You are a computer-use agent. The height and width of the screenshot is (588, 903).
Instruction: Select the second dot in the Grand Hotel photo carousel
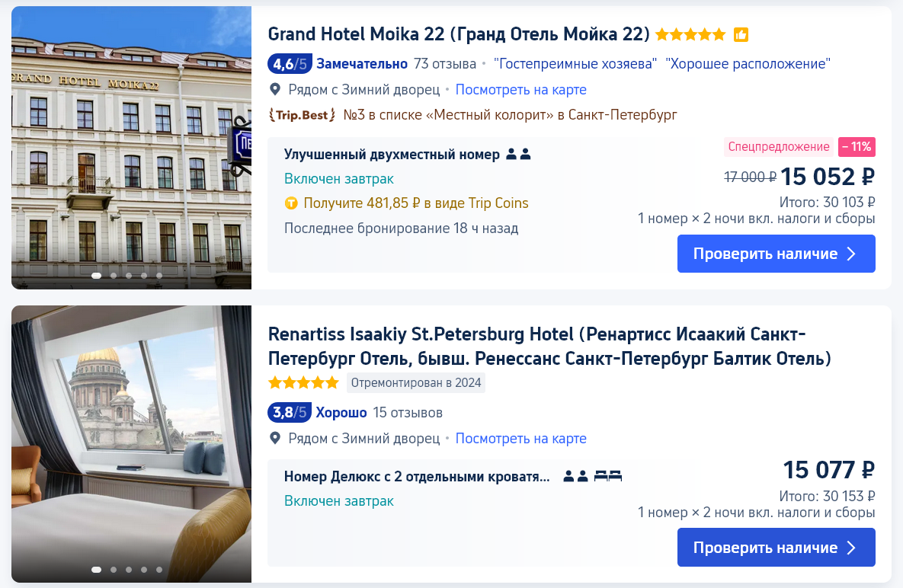114,276
